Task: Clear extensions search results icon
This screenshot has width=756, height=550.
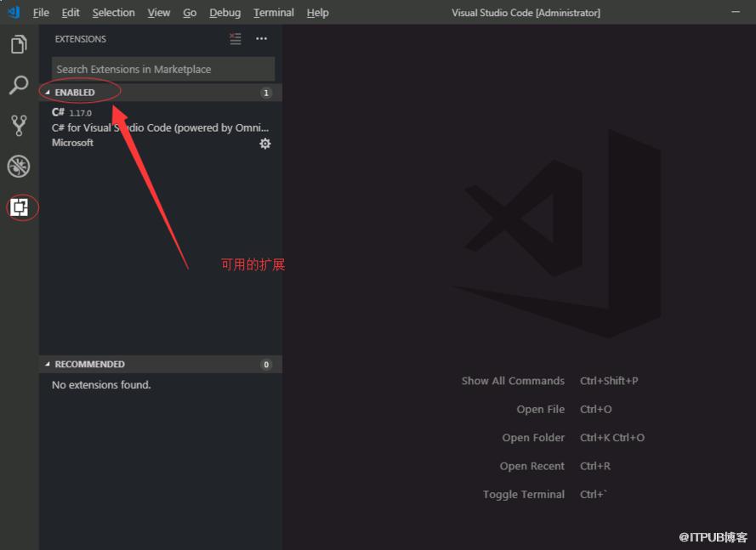Action: pos(236,38)
